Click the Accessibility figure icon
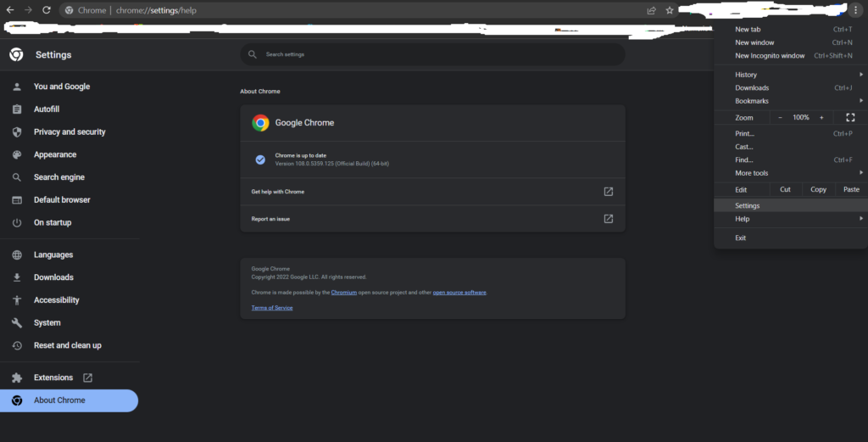Image resolution: width=868 pixels, height=442 pixels. pyautogui.click(x=17, y=300)
